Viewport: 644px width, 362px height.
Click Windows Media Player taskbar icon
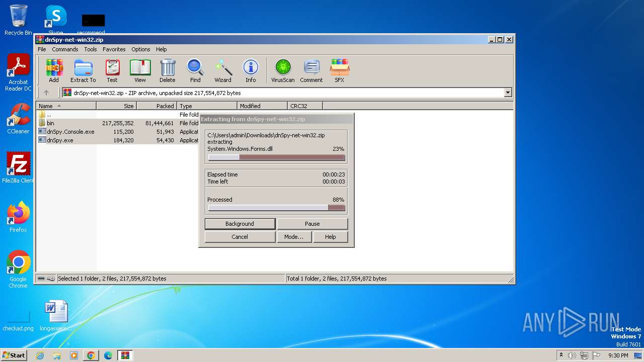[x=74, y=355]
